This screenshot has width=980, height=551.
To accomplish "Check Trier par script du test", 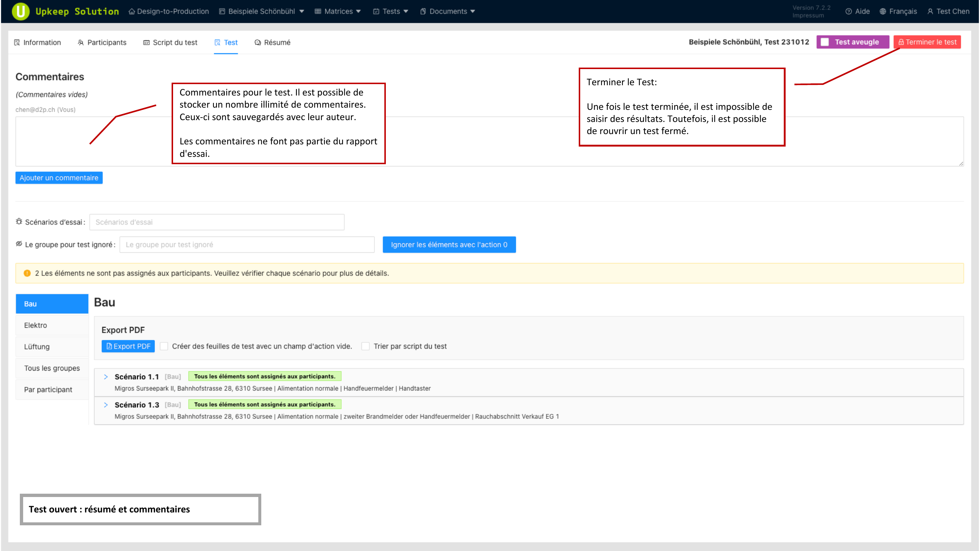I will (x=365, y=346).
